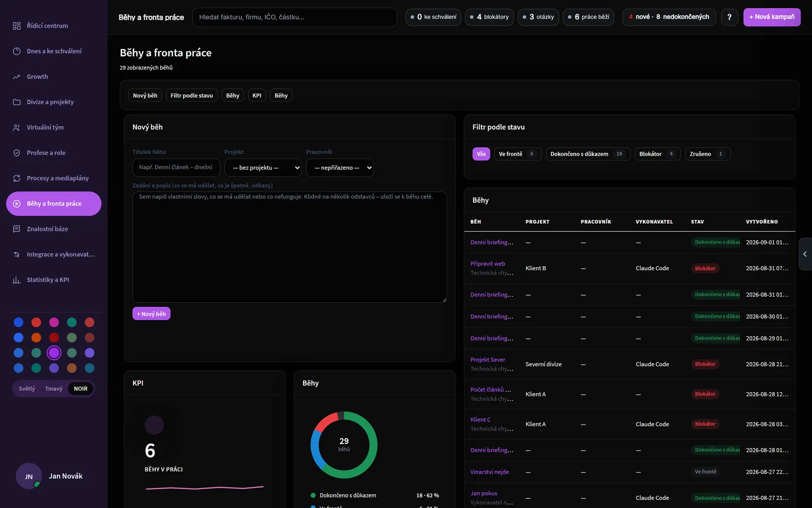Click the clock icon for Dnes a ke schválení
The height and width of the screenshot is (508, 812).
(x=17, y=51)
